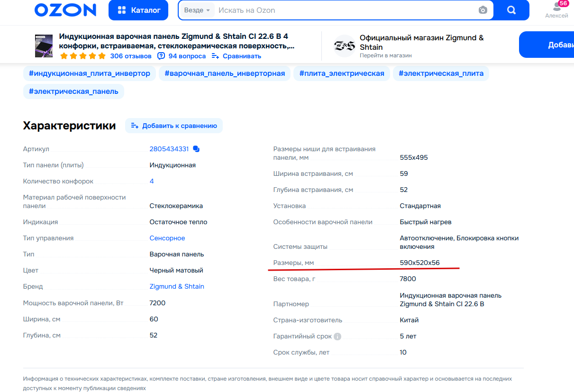Click the value 590x520x56

pyautogui.click(x=420, y=263)
